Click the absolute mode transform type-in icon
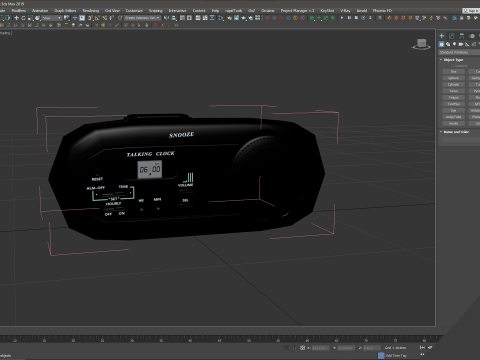 coord(302,348)
